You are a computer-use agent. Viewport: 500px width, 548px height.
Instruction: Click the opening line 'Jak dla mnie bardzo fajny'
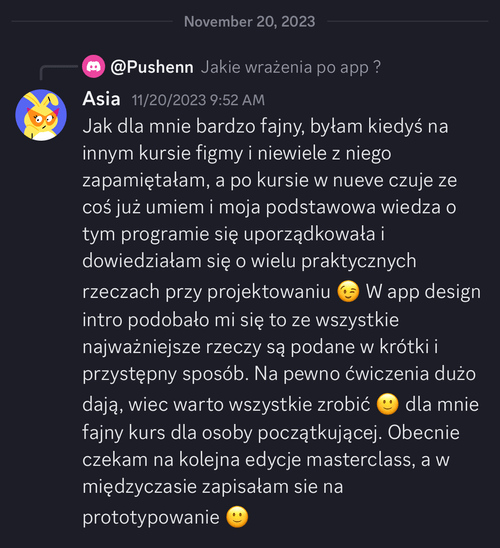(x=191, y=127)
